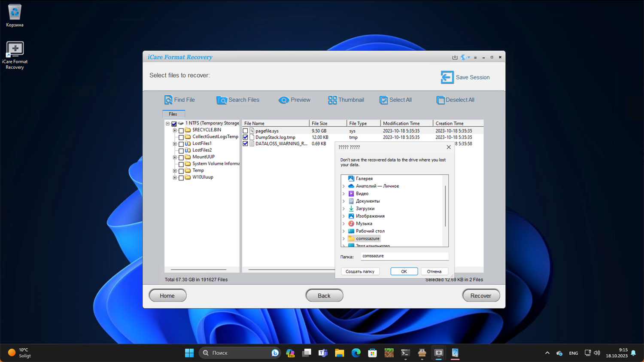Launch Microsoft Edge from the taskbar

point(356,353)
